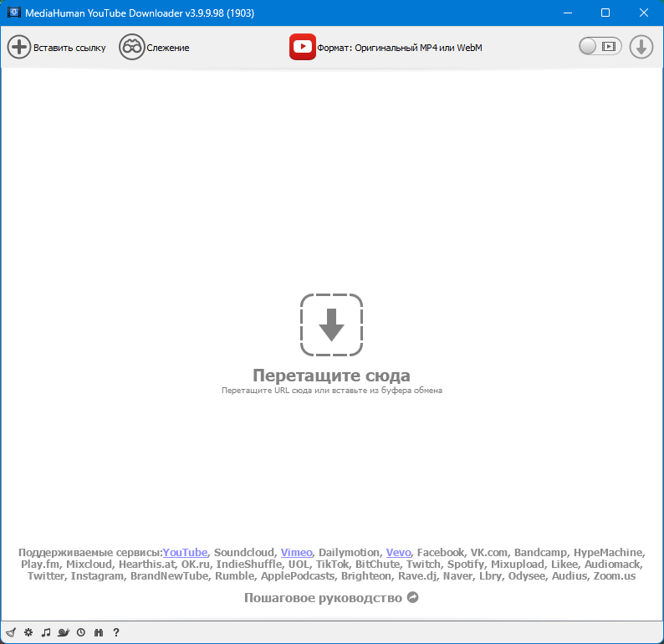The height and width of the screenshot is (644, 664).
Task: Open the Слежение binoculars tracking icon
Action: [x=131, y=47]
